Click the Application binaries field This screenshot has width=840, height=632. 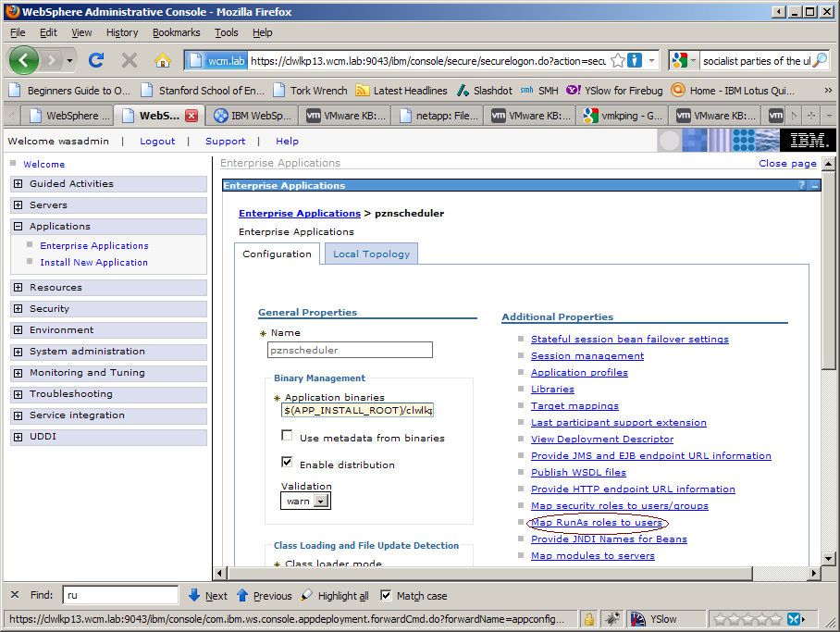click(357, 411)
